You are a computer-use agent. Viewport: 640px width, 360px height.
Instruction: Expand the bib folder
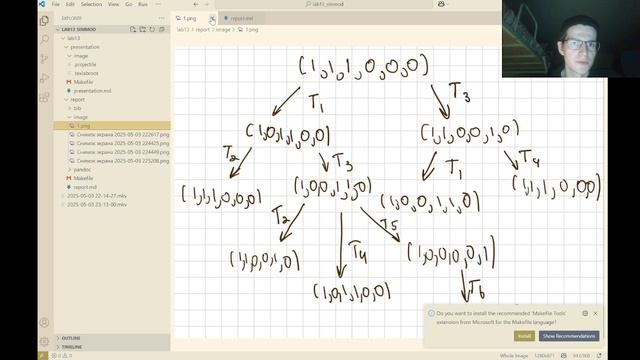point(112,108)
